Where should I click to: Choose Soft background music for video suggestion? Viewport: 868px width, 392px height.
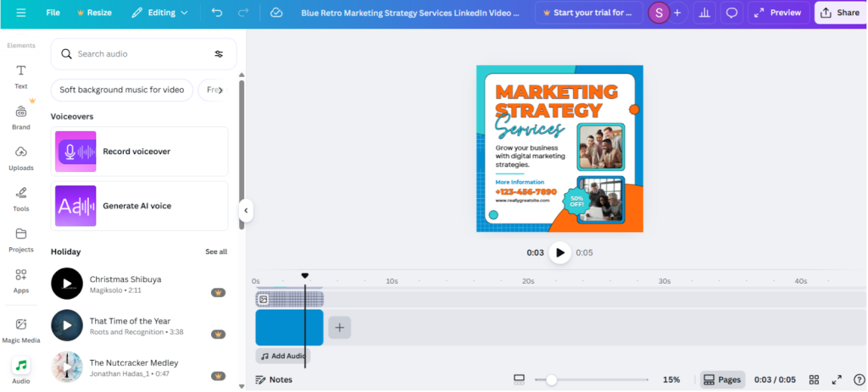122,90
